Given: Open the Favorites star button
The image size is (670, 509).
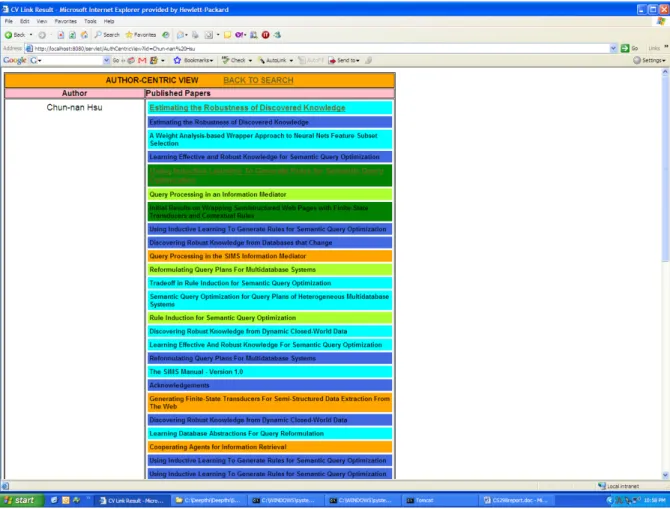Looking at the screenshot, I should tap(141, 35).
